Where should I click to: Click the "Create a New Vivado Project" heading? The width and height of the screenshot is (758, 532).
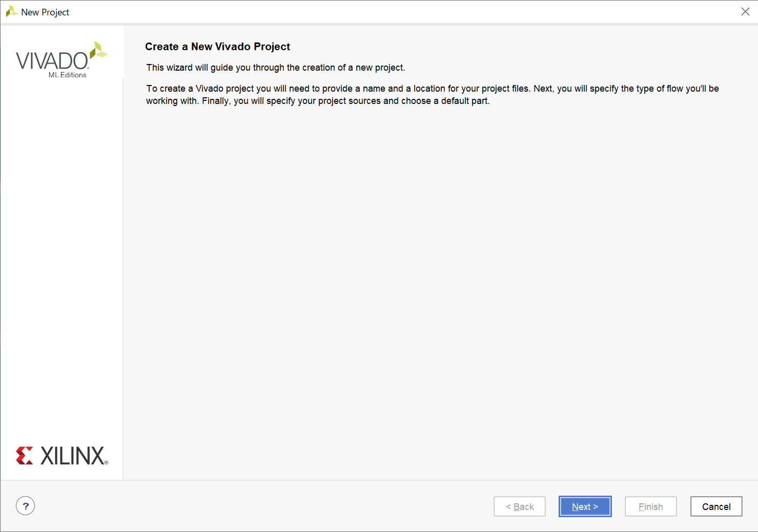pyautogui.click(x=217, y=47)
